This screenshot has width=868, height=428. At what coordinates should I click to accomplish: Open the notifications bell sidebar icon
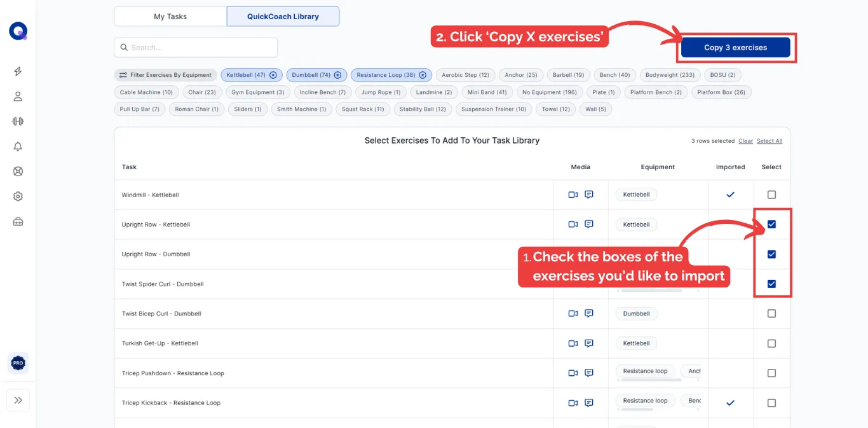(18, 146)
